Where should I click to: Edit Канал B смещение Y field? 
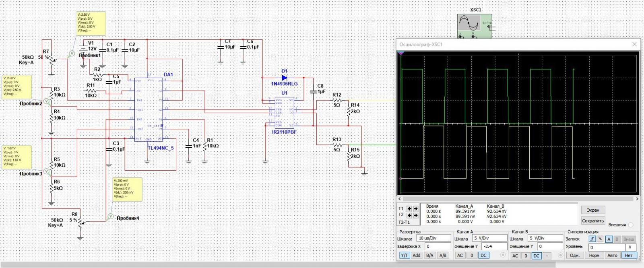[x=550, y=246]
